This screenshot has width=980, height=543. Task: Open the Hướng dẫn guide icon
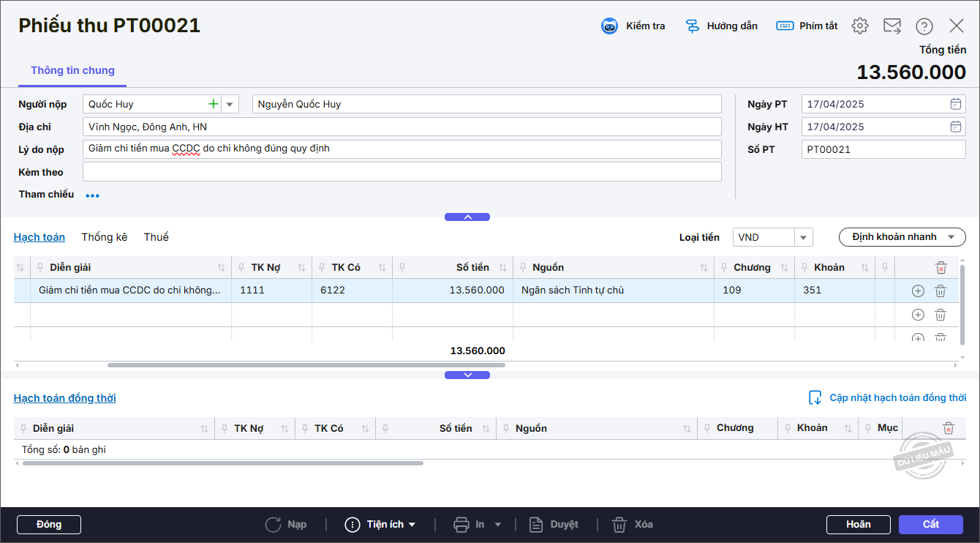point(692,26)
